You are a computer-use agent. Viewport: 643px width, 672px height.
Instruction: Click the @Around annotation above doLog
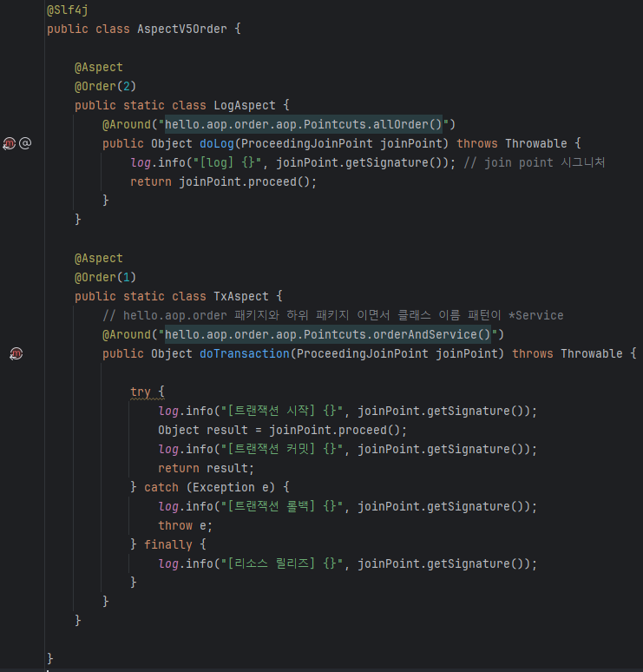[x=127, y=125]
